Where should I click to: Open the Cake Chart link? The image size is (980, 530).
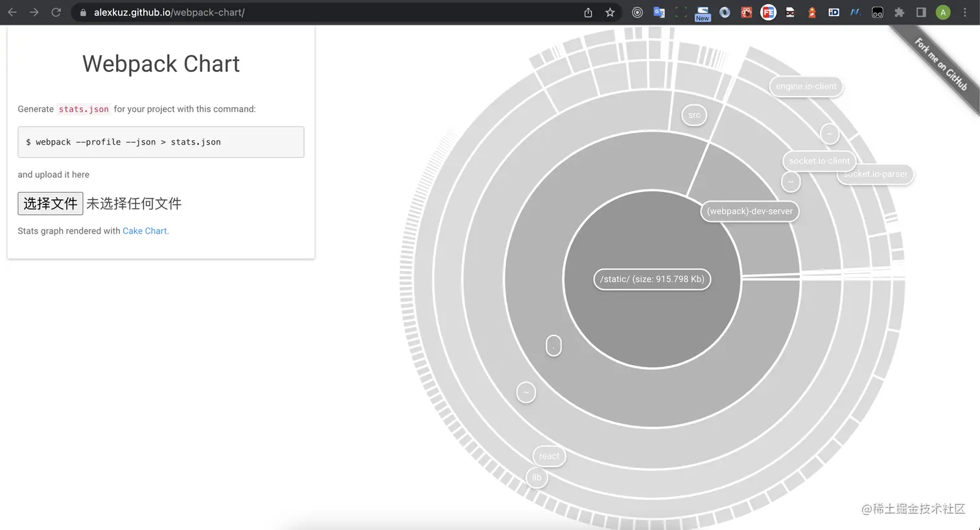145,231
